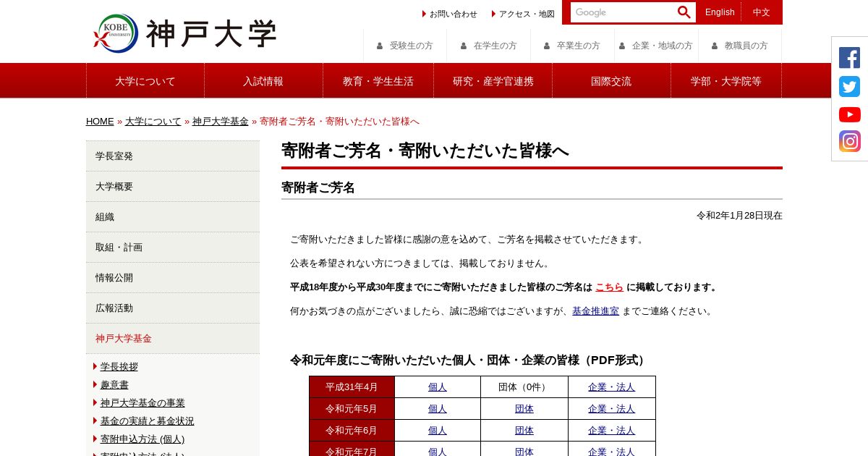Open the 基金推進室 link

[595, 311]
